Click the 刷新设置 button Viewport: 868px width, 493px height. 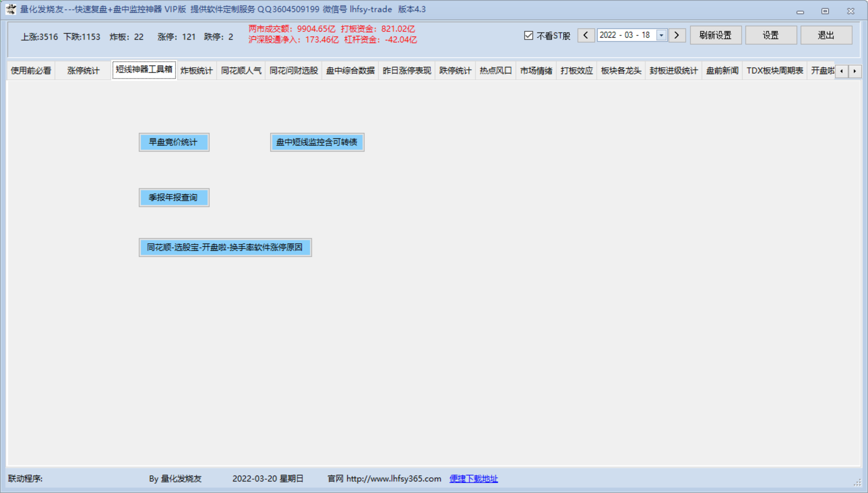point(715,35)
